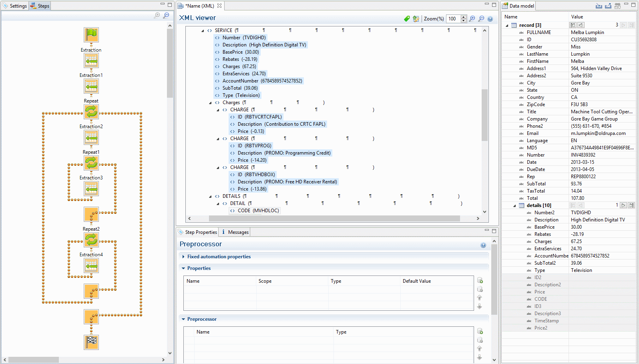Go to first record in Data model
Image resolution: width=639 pixels, height=364 pixels.
point(573,25)
